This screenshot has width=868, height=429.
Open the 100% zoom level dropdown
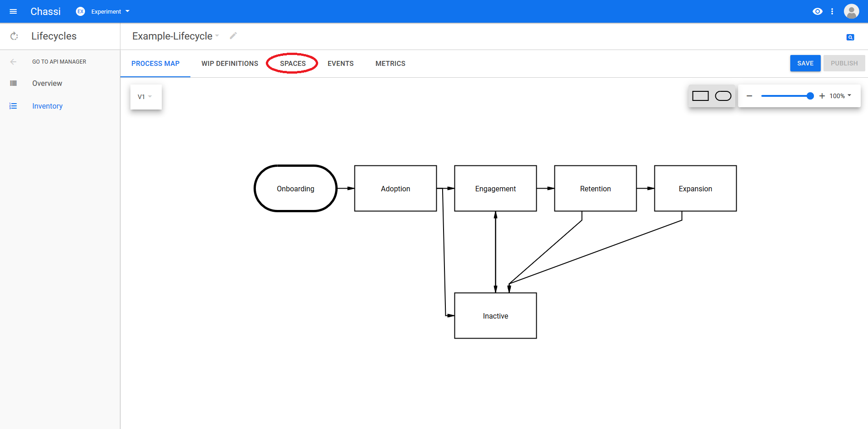(x=840, y=96)
